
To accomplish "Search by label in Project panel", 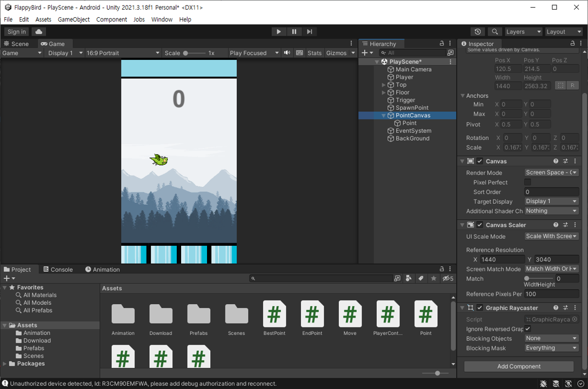I will [x=421, y=278].
